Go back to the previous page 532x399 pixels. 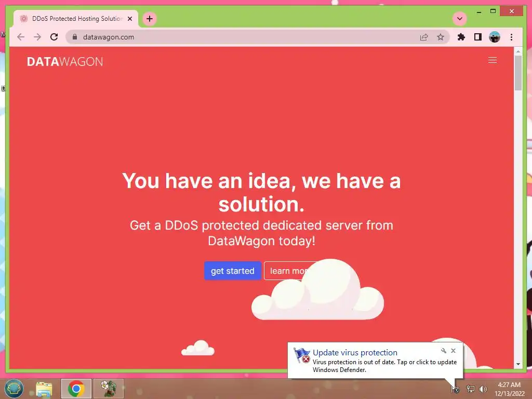click(21, 37)
